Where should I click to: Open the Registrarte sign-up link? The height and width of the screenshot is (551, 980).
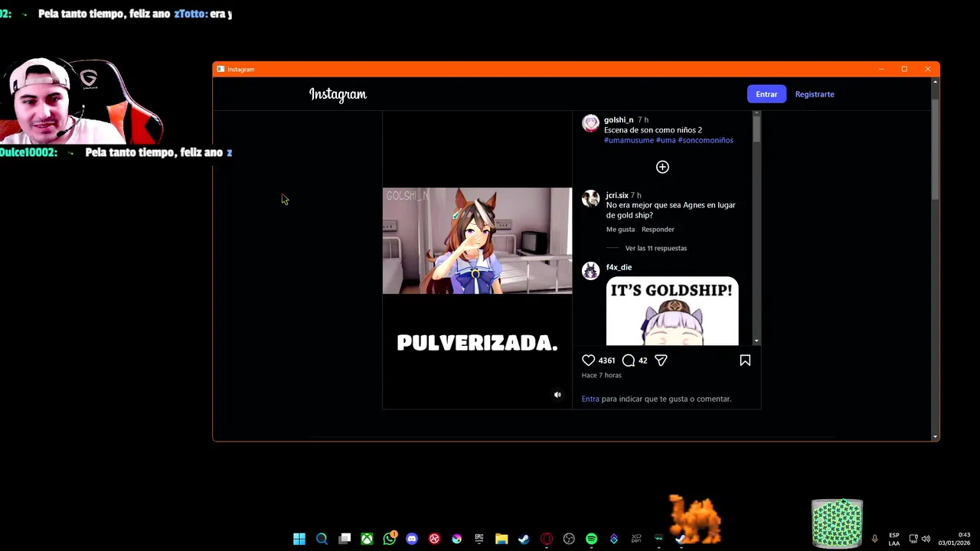tap(815, 94)
